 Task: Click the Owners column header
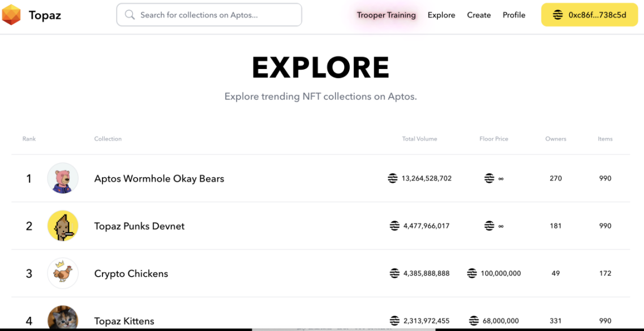point(556,139)
